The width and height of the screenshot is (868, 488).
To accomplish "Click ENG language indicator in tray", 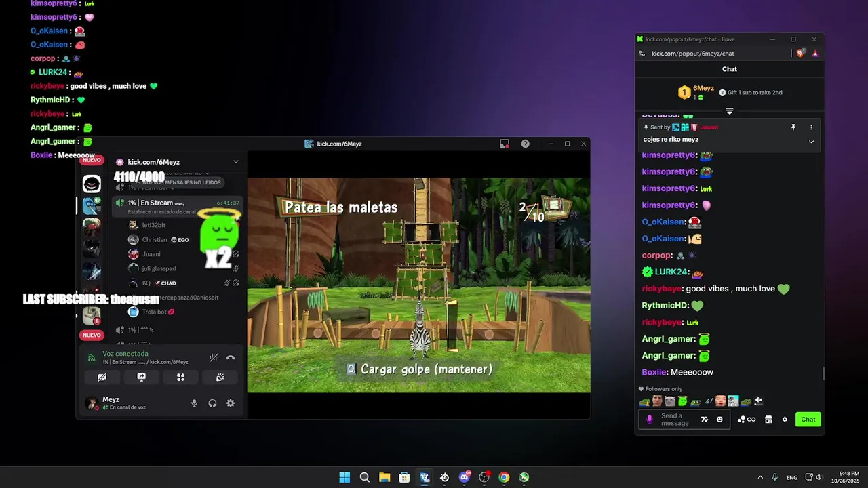I will pos(792,477).
